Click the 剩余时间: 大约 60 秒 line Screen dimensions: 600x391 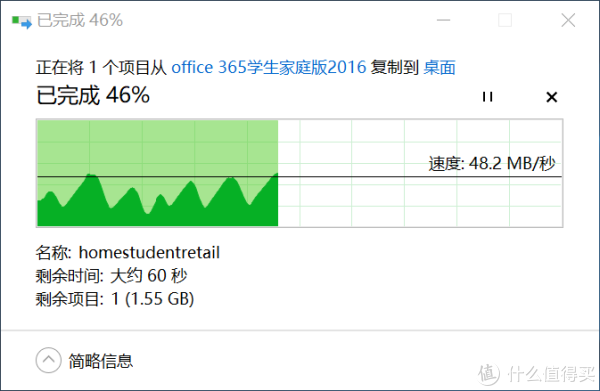pyautogui.click(x=111, y=275)
